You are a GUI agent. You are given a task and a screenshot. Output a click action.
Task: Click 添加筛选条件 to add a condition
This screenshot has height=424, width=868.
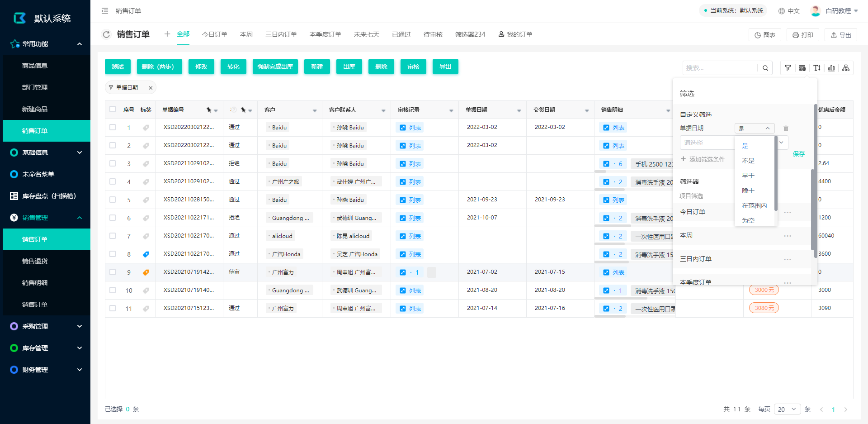[x=703, y=159]
